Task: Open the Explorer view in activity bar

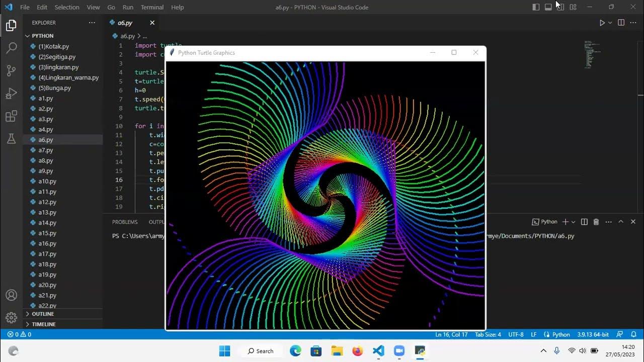Action: 11,25
